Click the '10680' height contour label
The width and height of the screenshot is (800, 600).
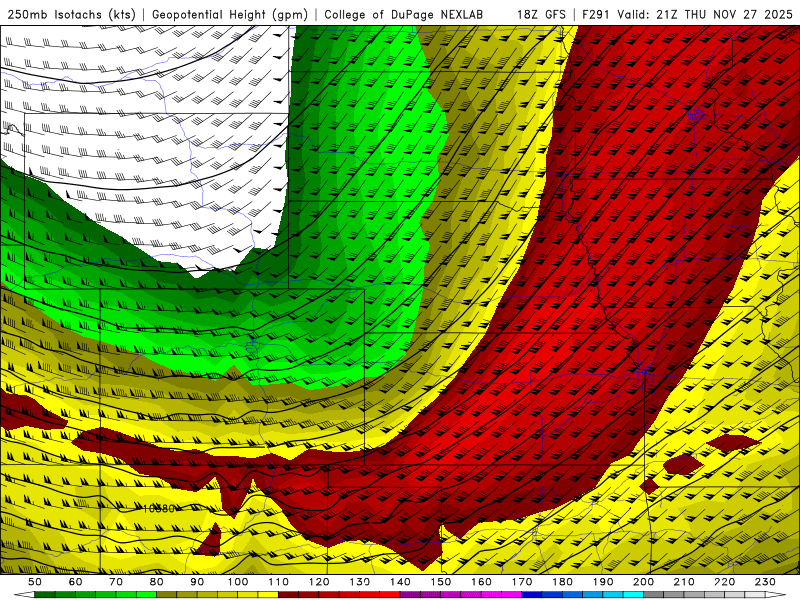click(x=159, y=509)
